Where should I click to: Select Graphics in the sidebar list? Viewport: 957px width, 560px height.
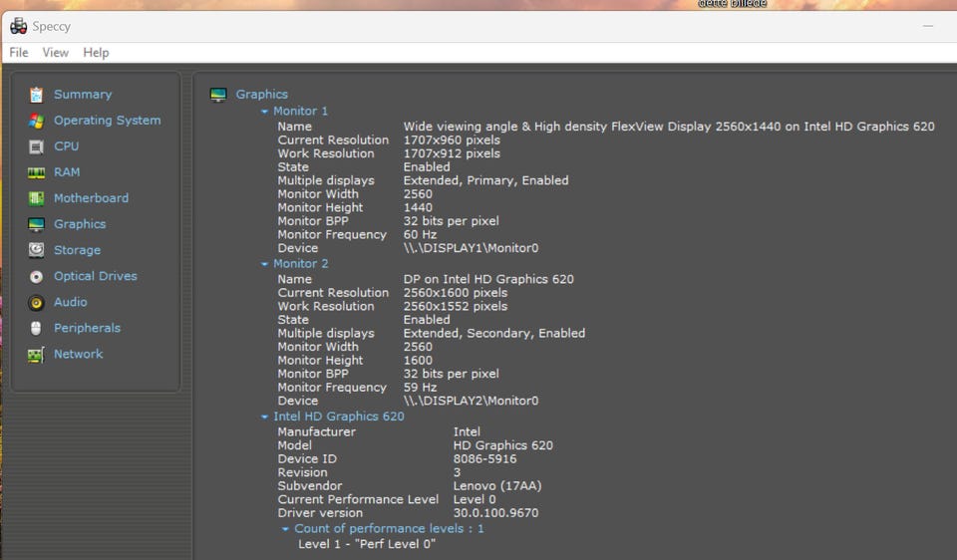(80, 224)
